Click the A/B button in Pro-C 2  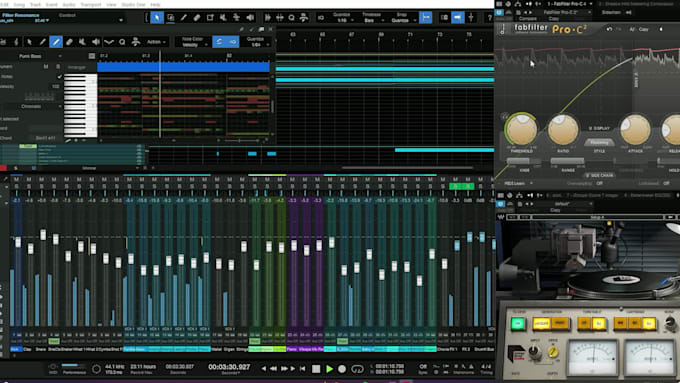[632, 29]
